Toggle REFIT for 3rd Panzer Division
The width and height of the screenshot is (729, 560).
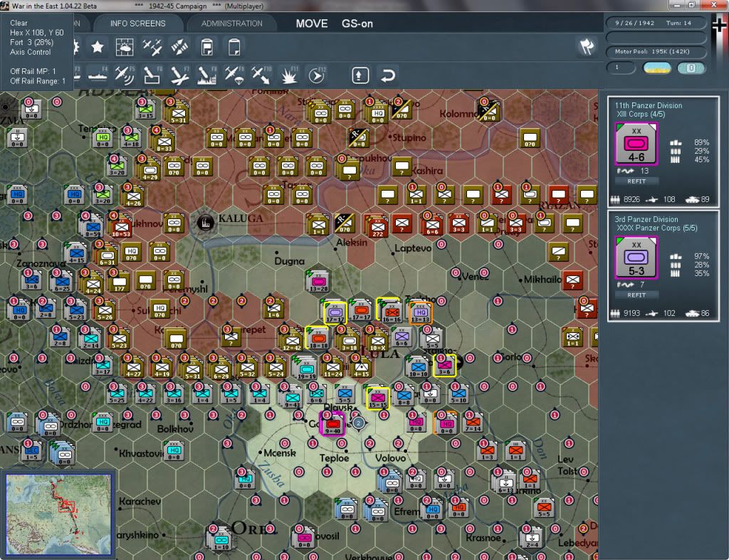coord(636,295)
